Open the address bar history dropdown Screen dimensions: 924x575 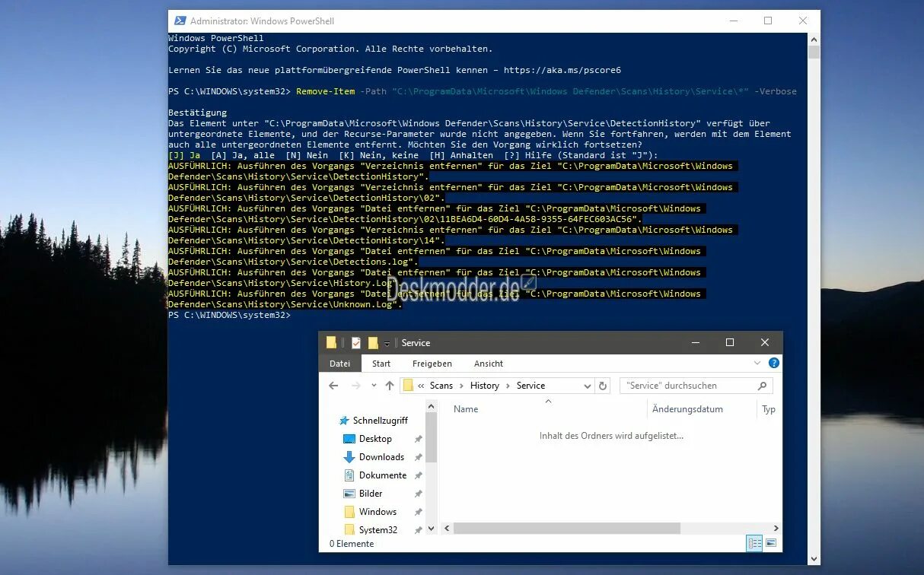[587, 386]
